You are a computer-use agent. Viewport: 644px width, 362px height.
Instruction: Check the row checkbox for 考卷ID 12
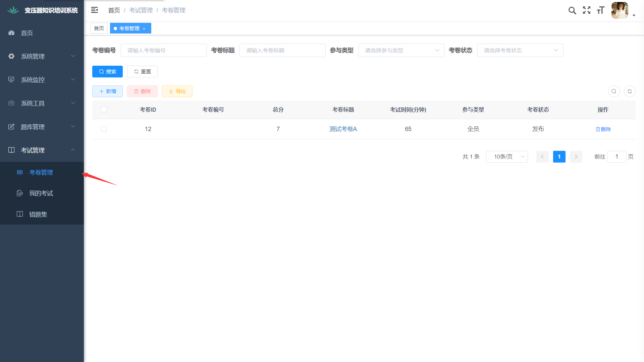pyautogui.click(x=104, y=129)
